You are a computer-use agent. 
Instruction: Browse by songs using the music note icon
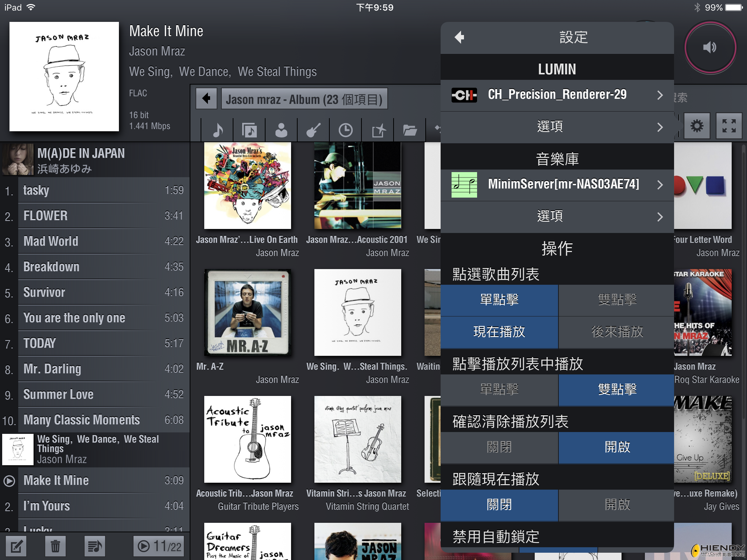[217, 130]
